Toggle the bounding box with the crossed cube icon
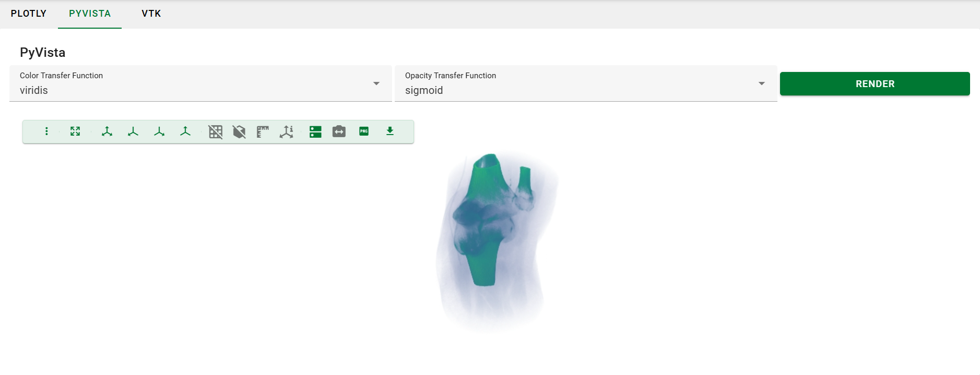 (239, 132)
